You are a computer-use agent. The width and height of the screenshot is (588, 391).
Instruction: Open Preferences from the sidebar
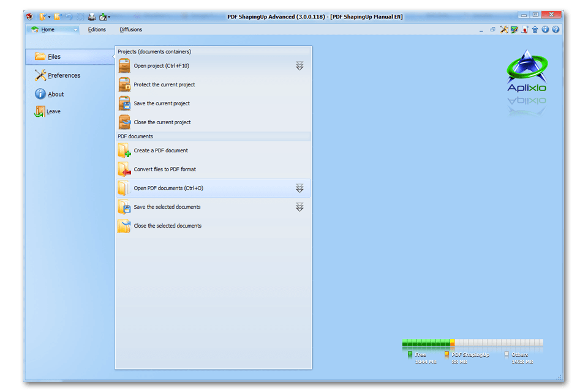pyautogui.click(x=64, y=75)
